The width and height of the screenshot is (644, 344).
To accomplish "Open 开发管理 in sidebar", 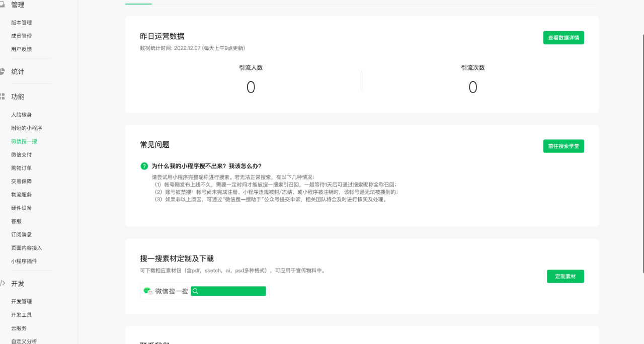I will pyautogui.click(x=22, y=302).
